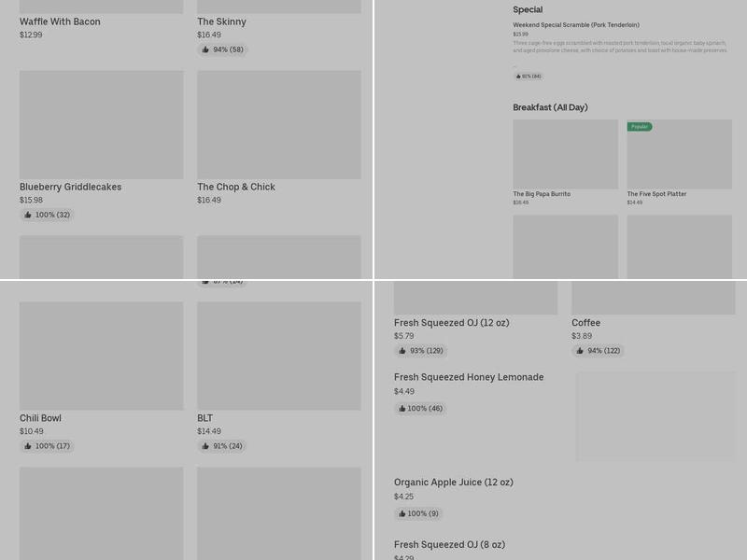This screenshot has width=747, height=560.
Task: Select The Chop & Chick title
Action: [236, 188]
